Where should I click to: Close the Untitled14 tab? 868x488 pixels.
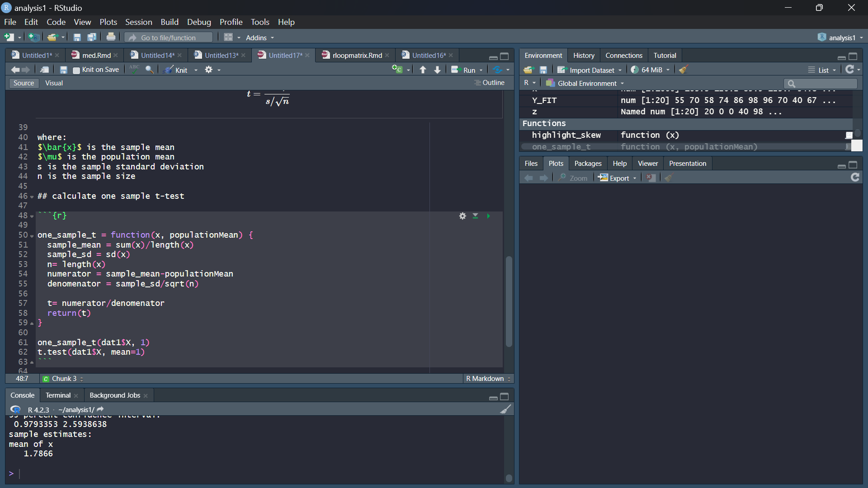pyautogui.click(x=179, y=55)
